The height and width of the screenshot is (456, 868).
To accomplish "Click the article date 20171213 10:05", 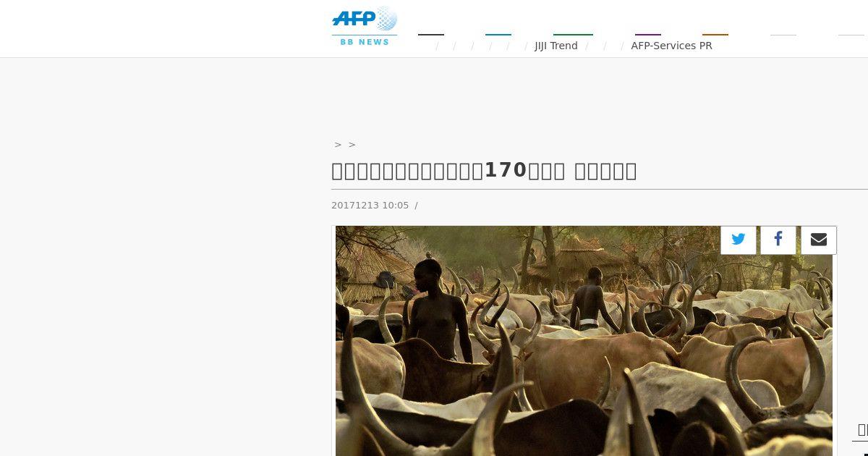I will [370, 206].
